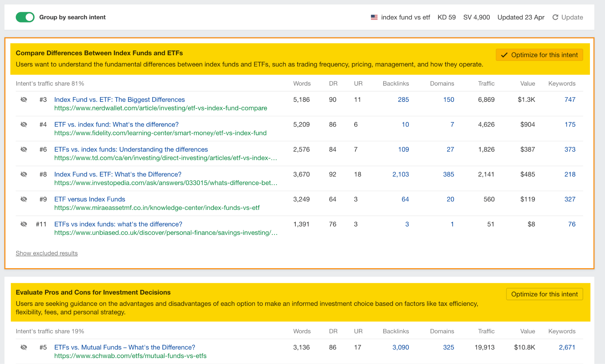
Task: Click Optimize under Evaluate Pros and Cons
Action: point(544,294)
